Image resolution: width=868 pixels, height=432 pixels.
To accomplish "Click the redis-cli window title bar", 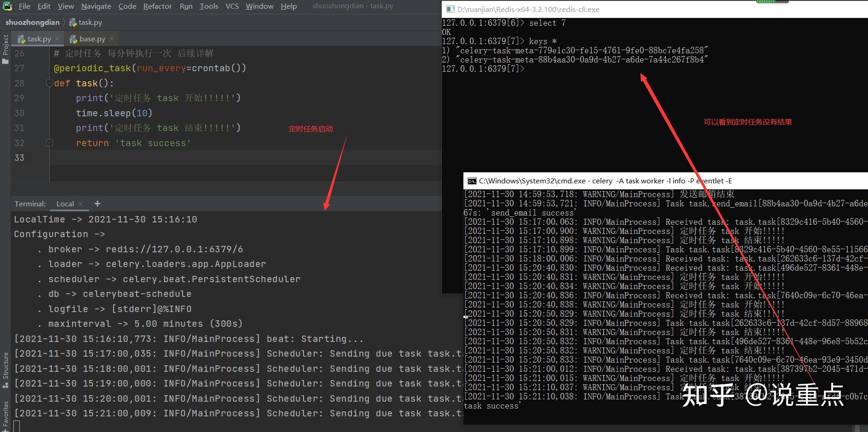I will [655, 9].
